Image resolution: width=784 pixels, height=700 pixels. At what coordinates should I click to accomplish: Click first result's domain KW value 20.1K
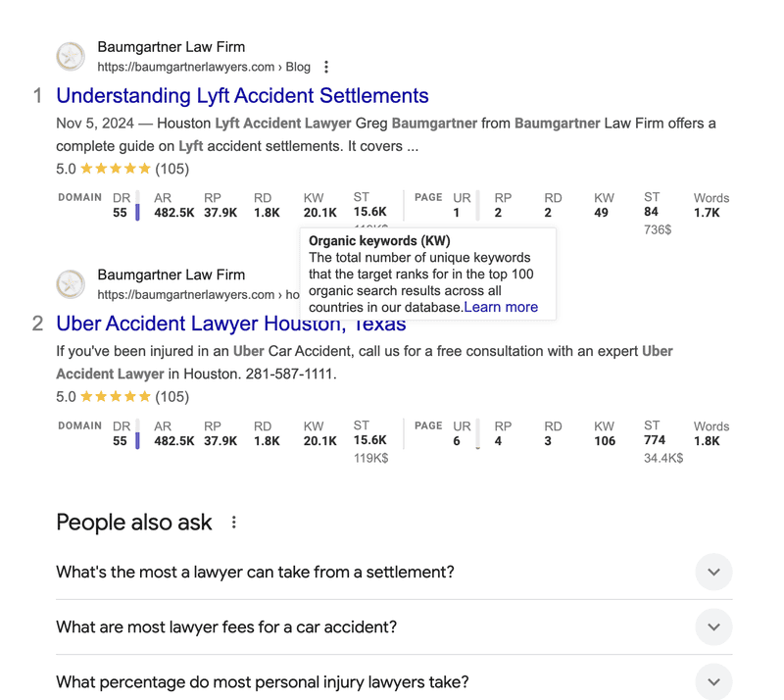click(319, 213)
